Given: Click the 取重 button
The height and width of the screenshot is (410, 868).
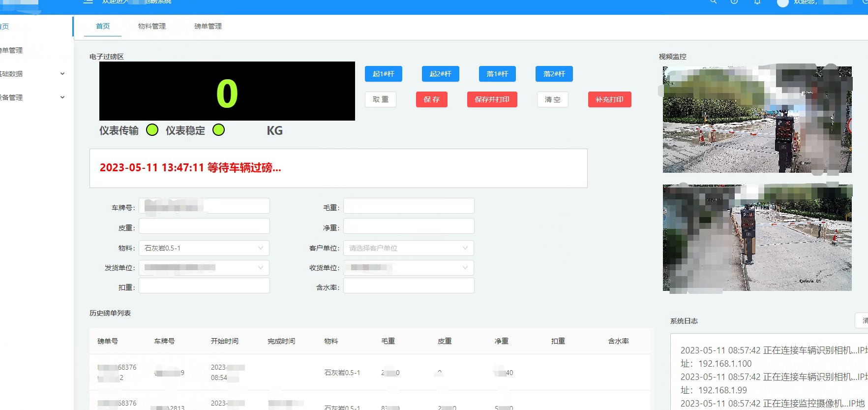Looking at the screenshot, I should point(381,99).
